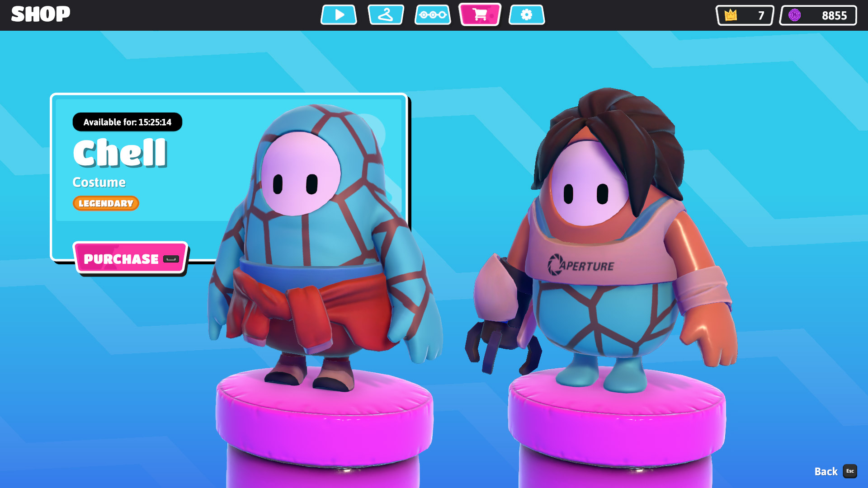
Task: Click the Back label
Action: coord(826,472)
